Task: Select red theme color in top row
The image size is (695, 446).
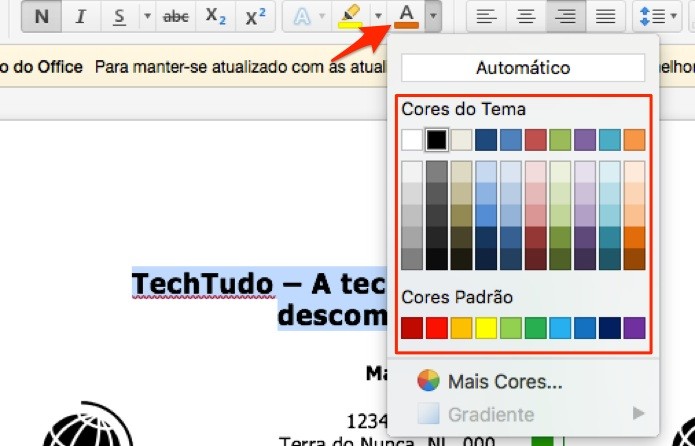Action: [x=535, y=140]
